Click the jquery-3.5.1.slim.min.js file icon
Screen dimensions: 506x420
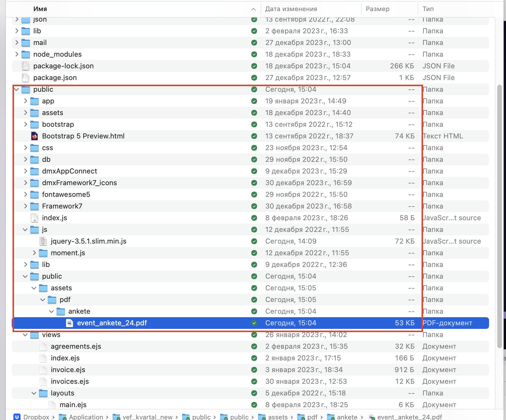coord(43,241)
